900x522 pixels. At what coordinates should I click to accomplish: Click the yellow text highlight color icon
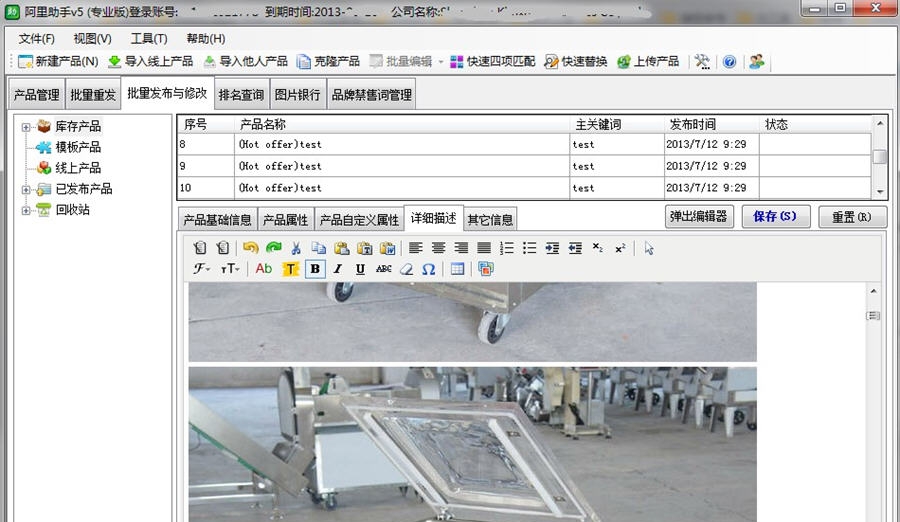[x=290, y=269]
